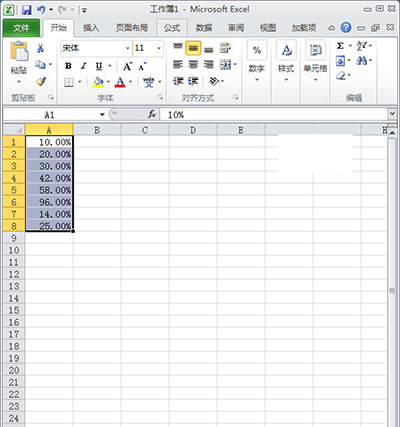The height and width of the screenshot is (427, 400).
Task: Click the Paste clipboard icon
Action: 19,51
